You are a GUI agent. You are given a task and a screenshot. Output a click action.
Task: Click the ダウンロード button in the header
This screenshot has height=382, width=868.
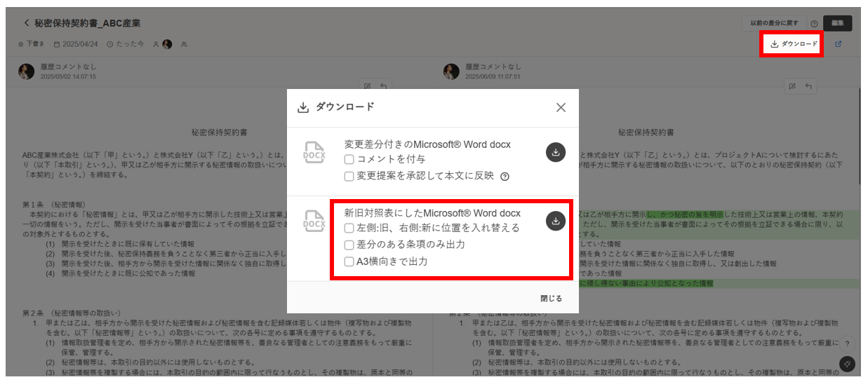(793, 44)
